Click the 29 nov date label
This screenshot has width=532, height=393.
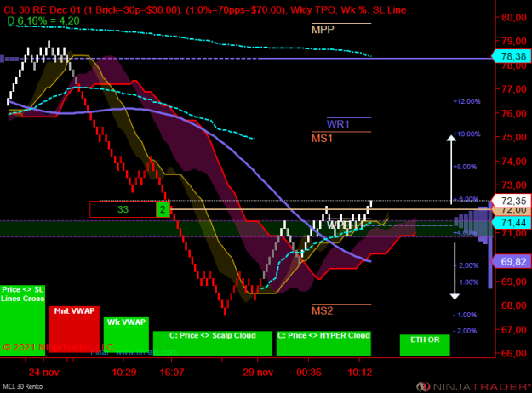coord(258,373)
